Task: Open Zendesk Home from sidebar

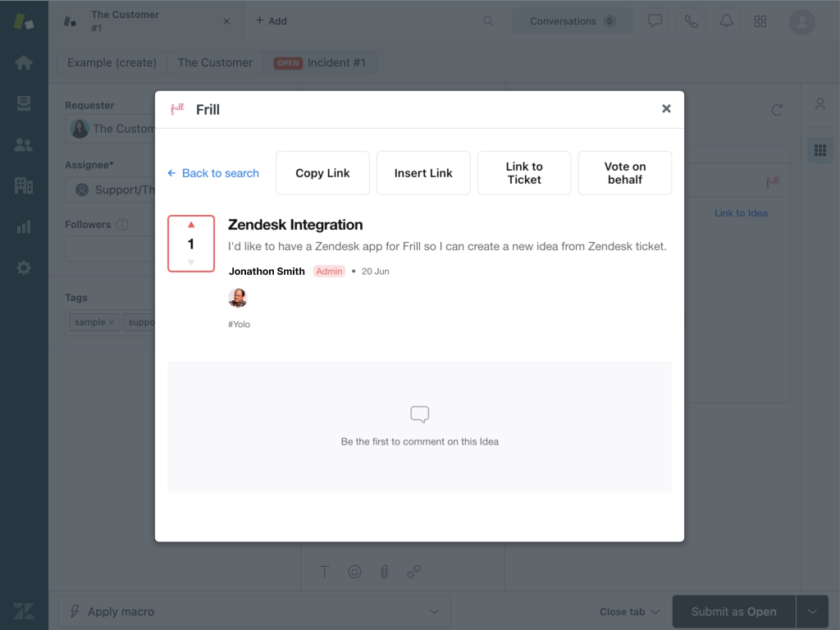Action: point(24,62)
